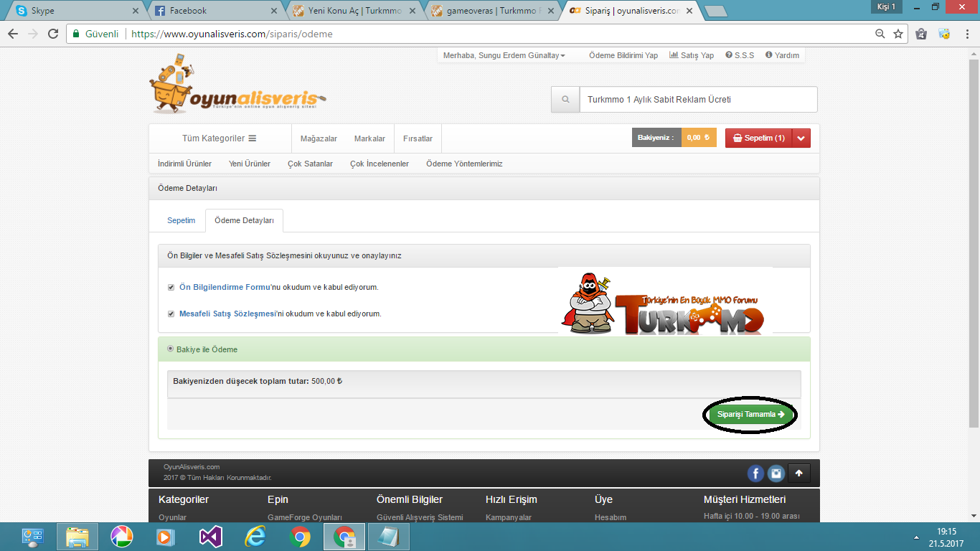This screenshot has width=980, height=551.
Task: Open Visual Studio from taskbar
Action: (x=211, y=537)
